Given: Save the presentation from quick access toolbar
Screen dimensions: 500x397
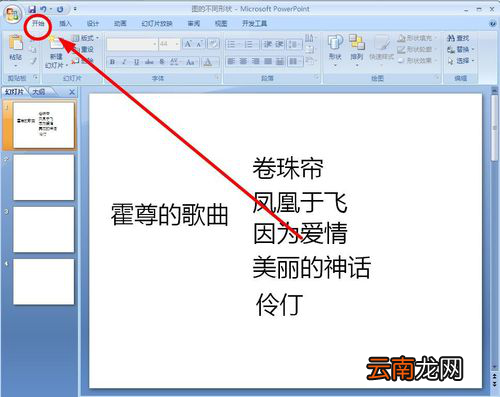Looking at the screenshot, I should (x=32, y=9).
